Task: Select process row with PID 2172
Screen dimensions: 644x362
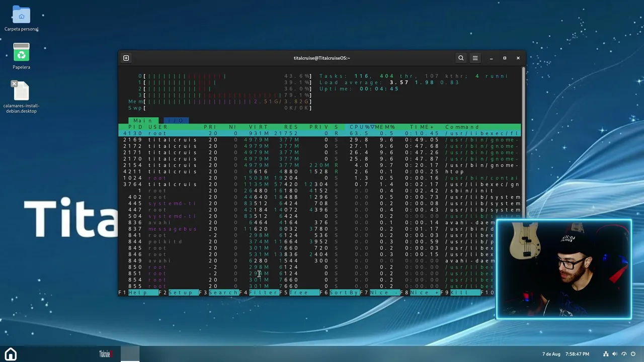Action: point(320,146)
